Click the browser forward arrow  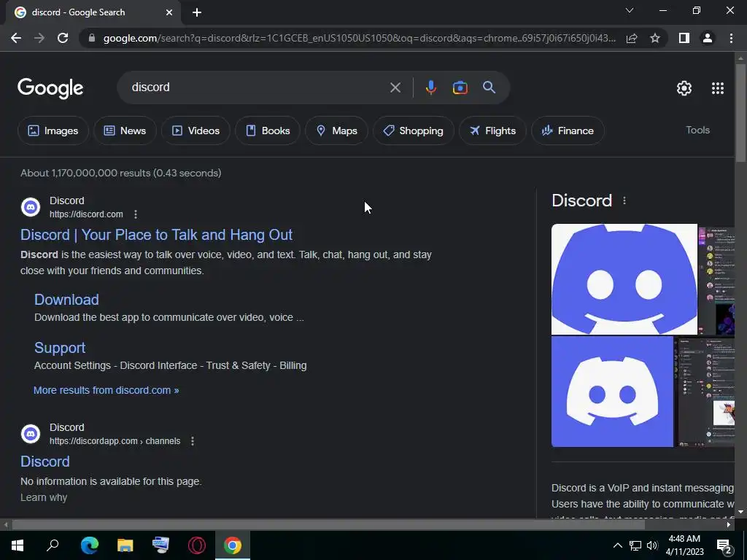click(39, 38)
